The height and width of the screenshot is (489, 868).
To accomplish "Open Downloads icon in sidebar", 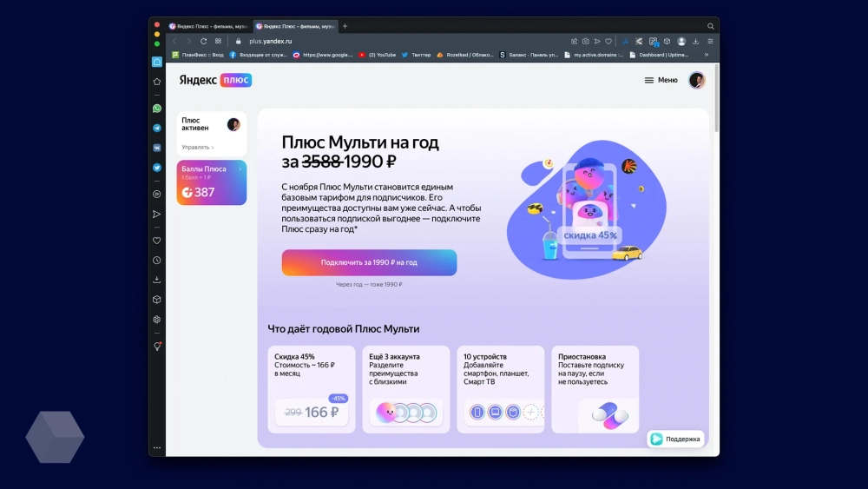I will [157, 280].
